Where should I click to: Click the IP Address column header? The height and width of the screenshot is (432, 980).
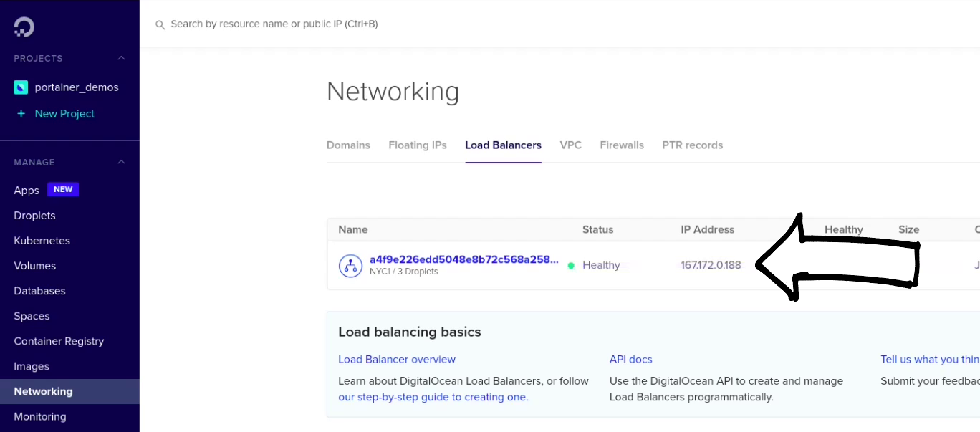pos(708,230)
